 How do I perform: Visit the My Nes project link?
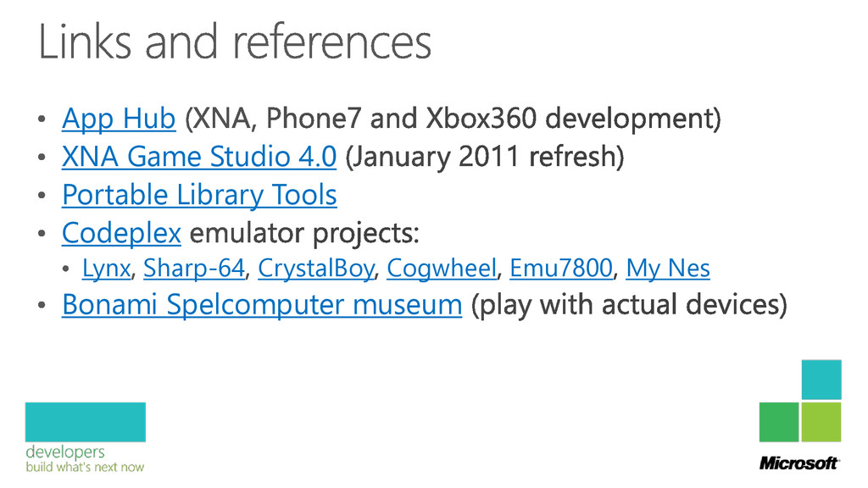tap(668, 269)
